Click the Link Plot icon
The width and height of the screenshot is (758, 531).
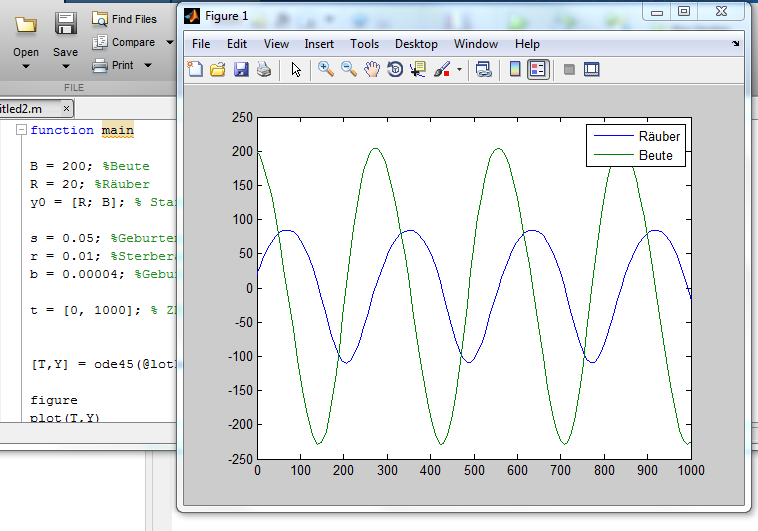484,69
